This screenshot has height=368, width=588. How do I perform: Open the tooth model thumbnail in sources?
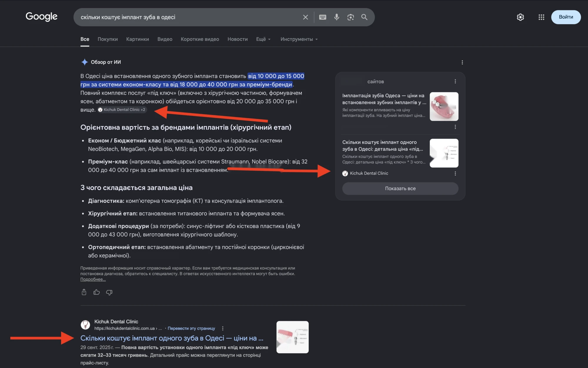pos(444,107)
